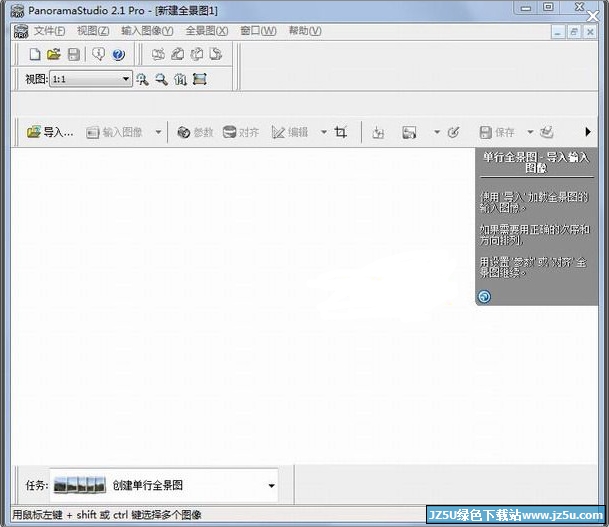Click the 视图: label beside the zoom box
The image size is (609, 527).
[37, 79]
